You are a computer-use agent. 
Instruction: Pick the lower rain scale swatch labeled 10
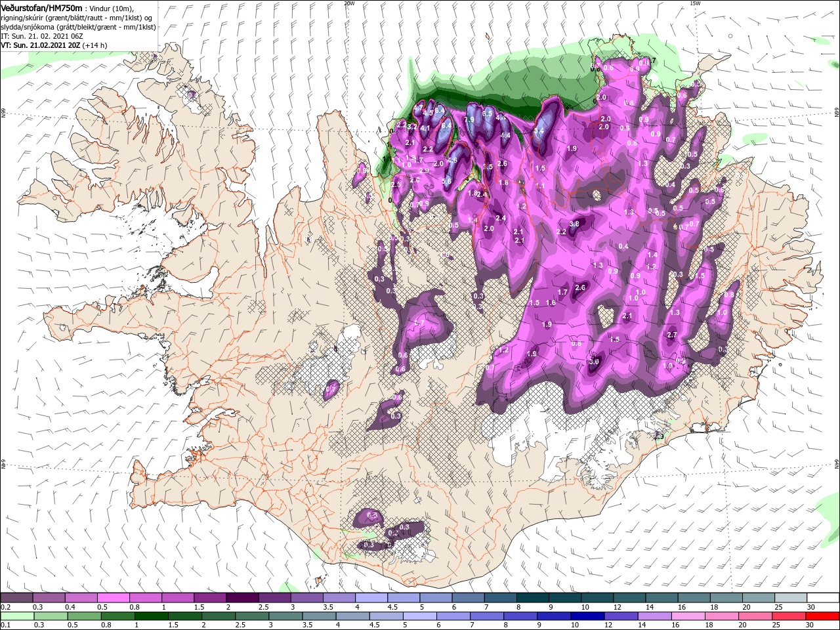[x=588, y=616]
